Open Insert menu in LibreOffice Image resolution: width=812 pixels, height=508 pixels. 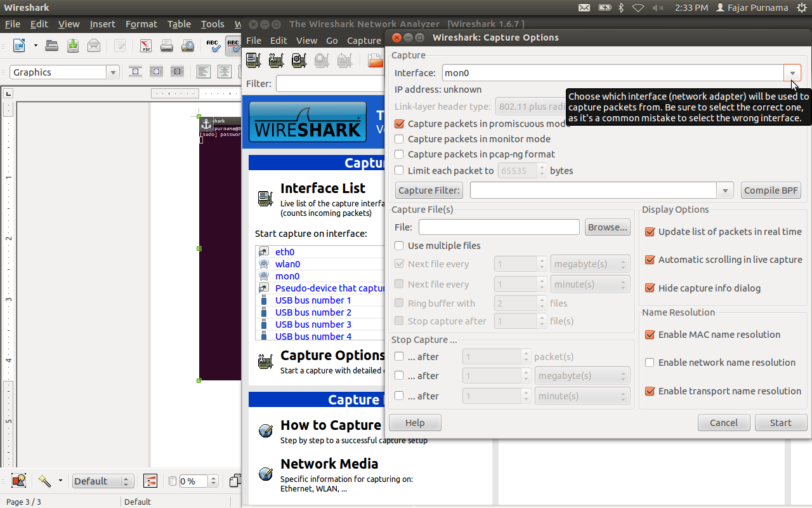pos(102,24)
